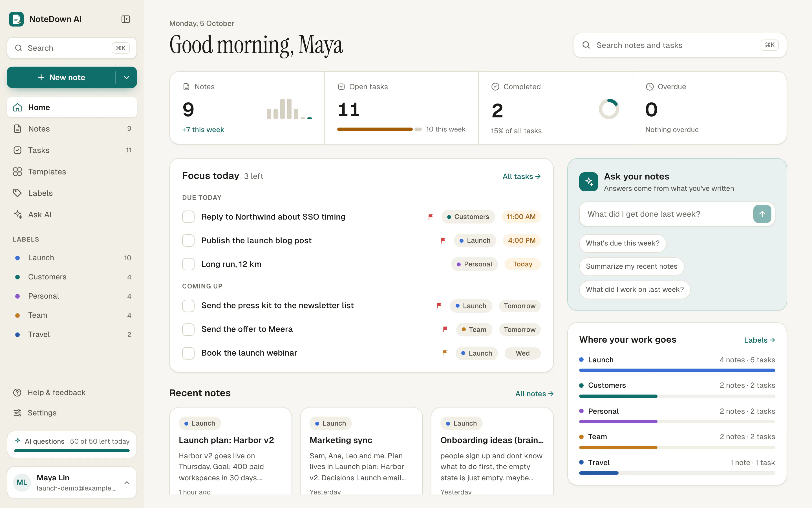Click the orange flag on Book the launch webinar
The image size is (812, 508).
coord(445,353)
